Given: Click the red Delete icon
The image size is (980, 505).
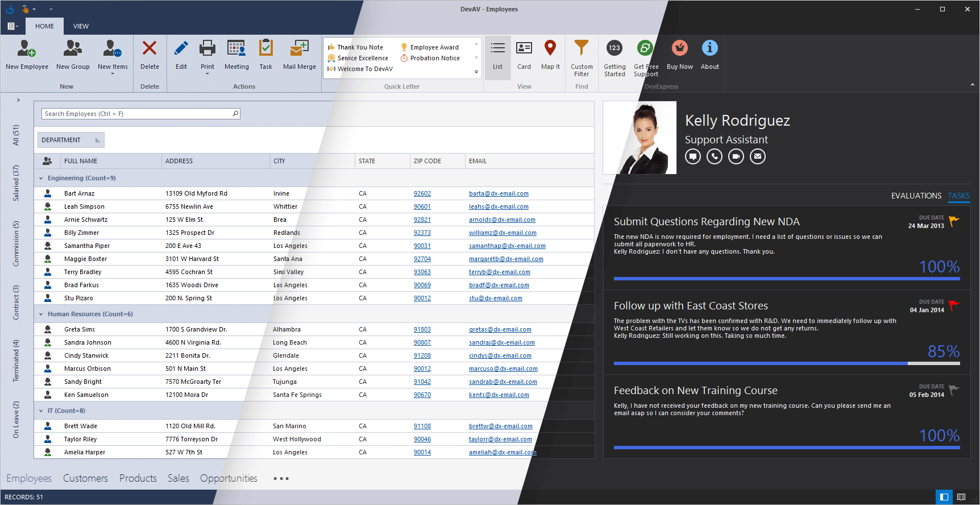Looking at the screenshot, I should coord(150,48).
